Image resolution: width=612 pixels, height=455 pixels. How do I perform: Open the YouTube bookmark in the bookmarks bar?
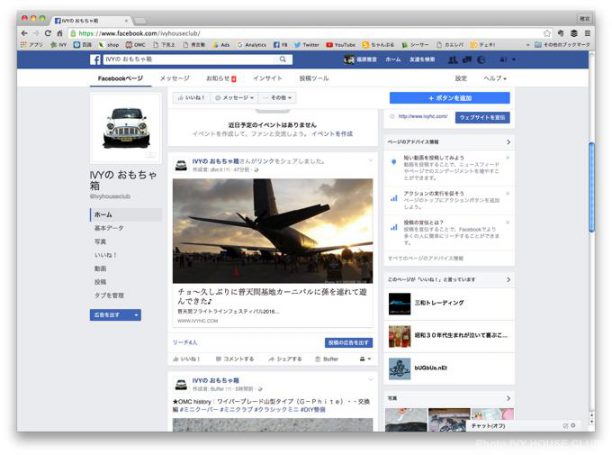tap(340, 45)
